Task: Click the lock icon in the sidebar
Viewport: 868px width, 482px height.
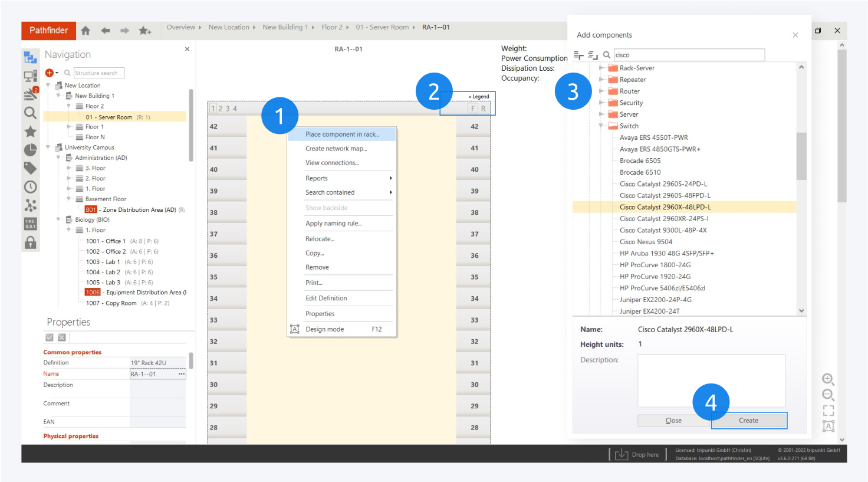Action: (30, 242)
